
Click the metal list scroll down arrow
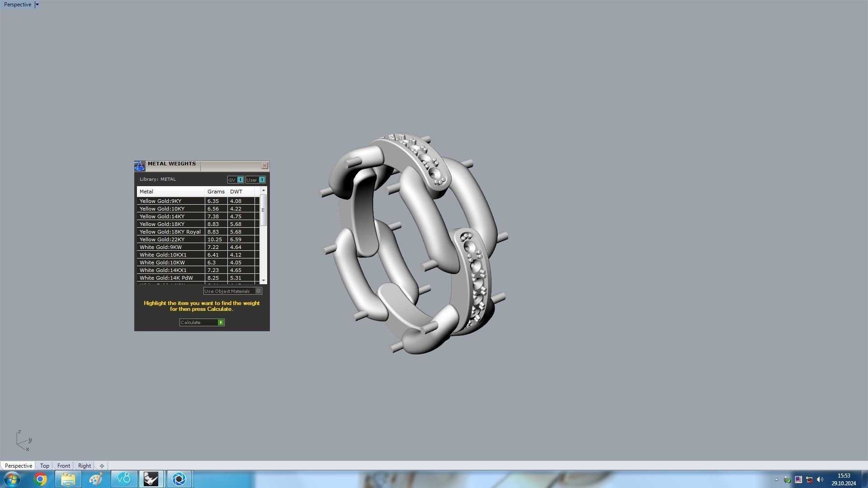[264, 280]
